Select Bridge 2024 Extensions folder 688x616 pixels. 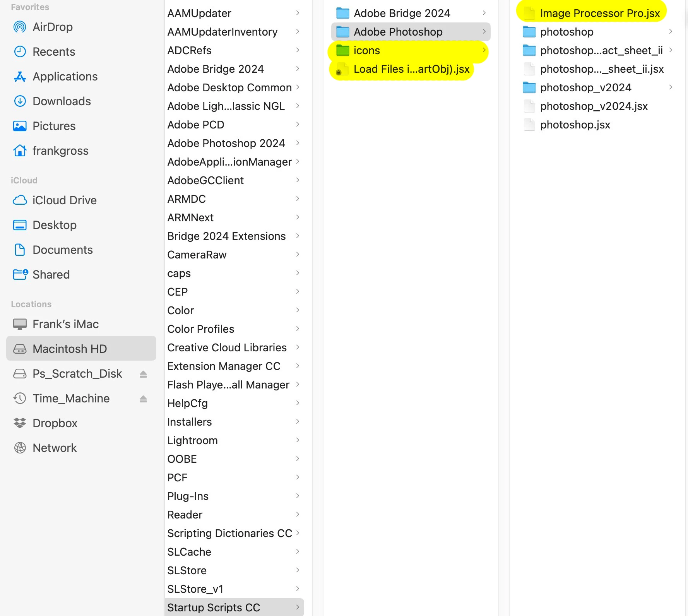(x=234, y=236)
